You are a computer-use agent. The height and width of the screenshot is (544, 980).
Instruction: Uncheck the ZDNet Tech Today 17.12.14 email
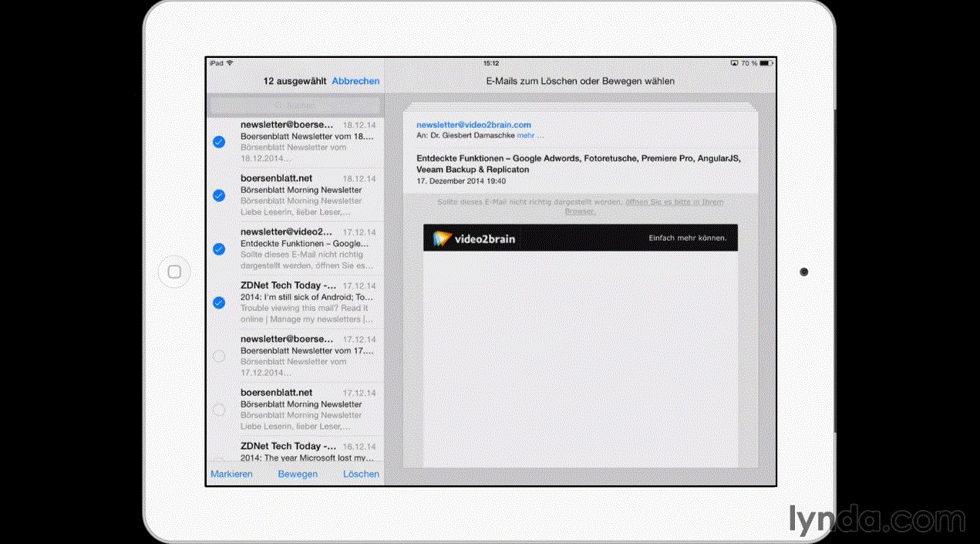[x=218, y=302]
